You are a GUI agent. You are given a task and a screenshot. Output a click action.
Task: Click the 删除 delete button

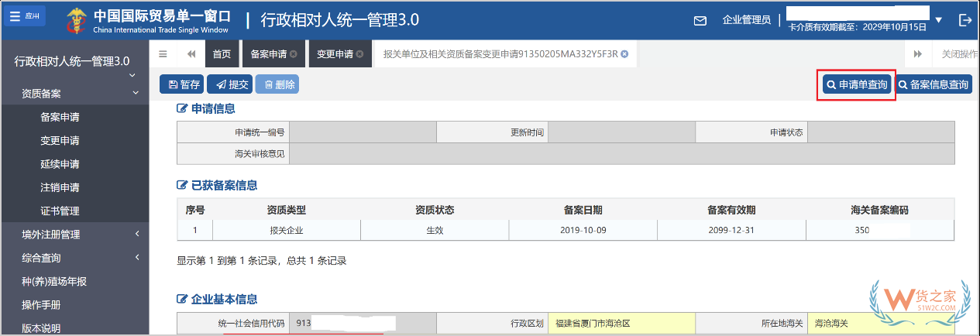tap(277, 84)
